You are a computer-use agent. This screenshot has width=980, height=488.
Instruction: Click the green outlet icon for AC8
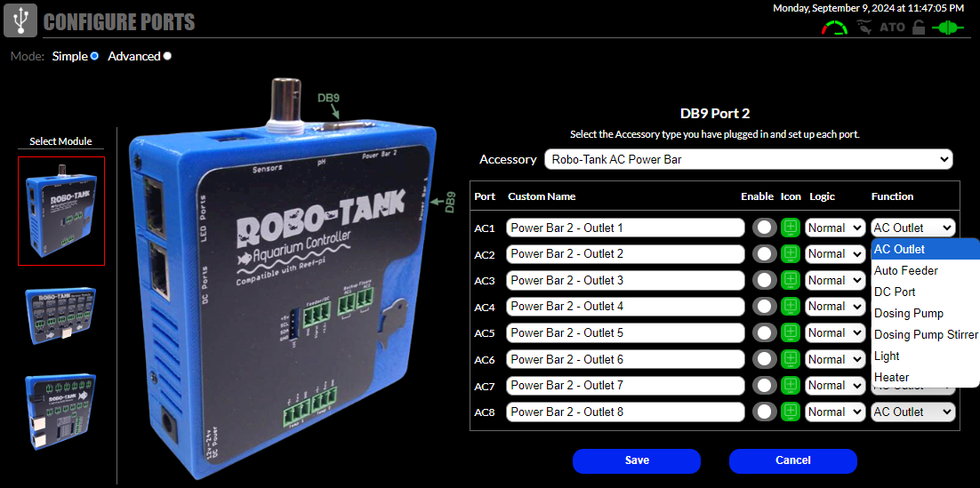point(790,412)
